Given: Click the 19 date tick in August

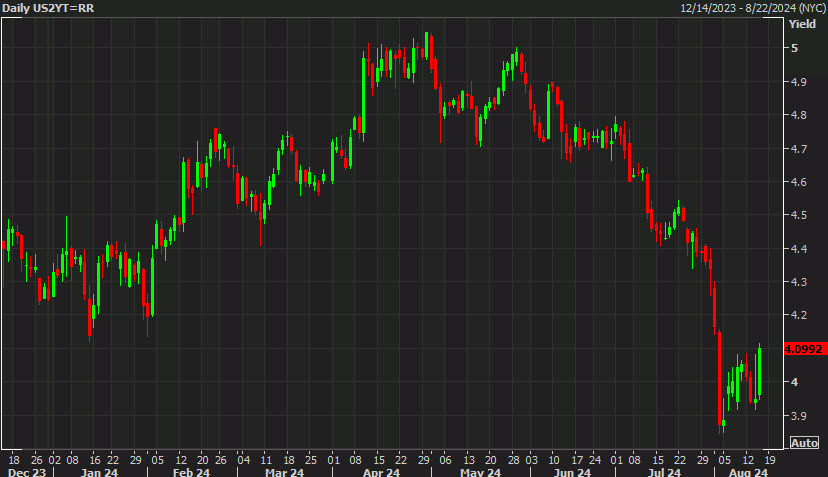Looking at the screenshot, I should coord(770,460).
